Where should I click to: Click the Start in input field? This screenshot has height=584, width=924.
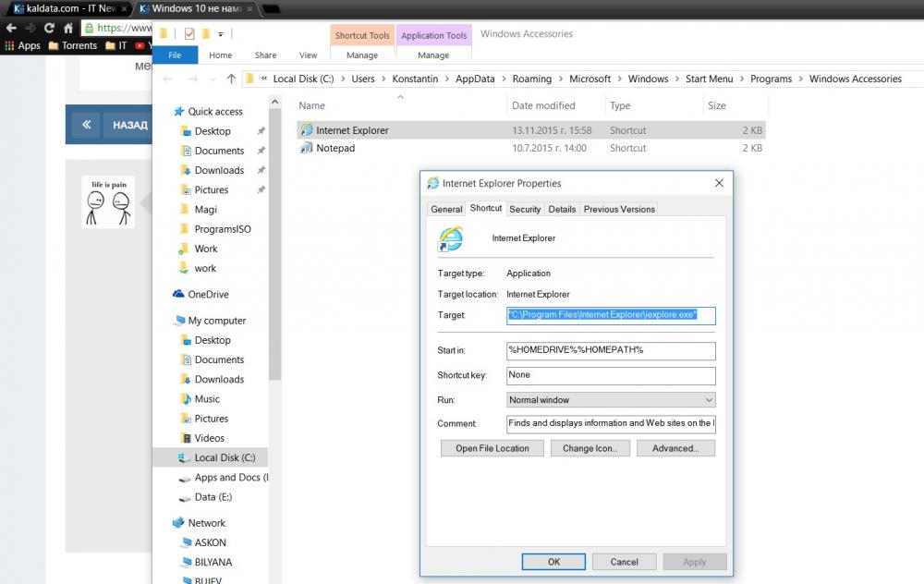pyautogui.click(x=611, y=350)
